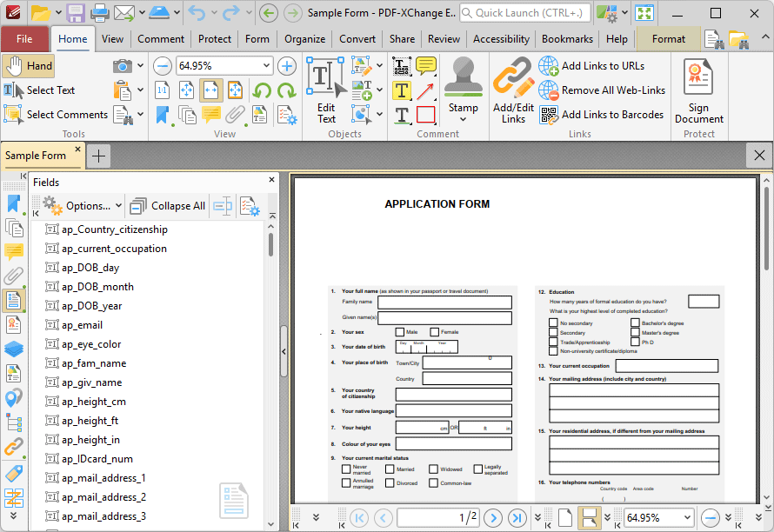Open Attachments paperclip pane in sidebar
The width and height of the screenshot is (774, 532).
click(x=14, y=276)
